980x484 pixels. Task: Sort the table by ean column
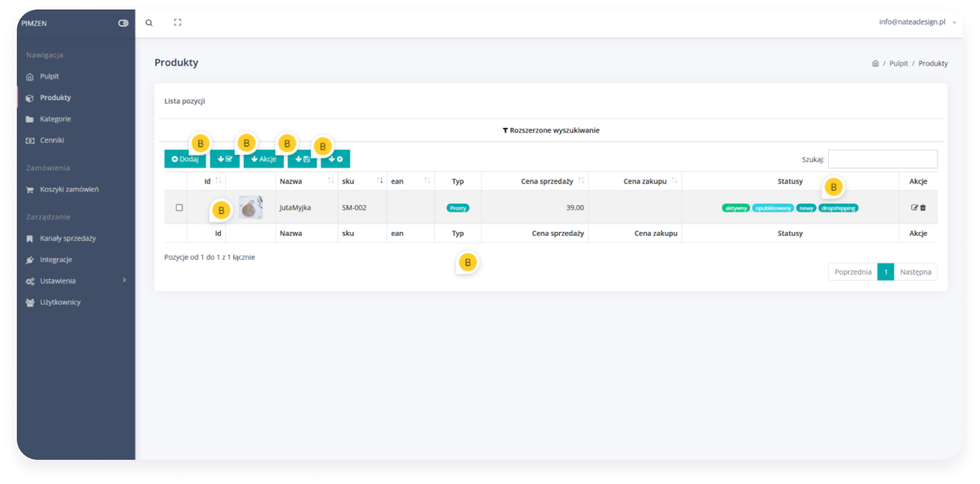pos(411,181)
